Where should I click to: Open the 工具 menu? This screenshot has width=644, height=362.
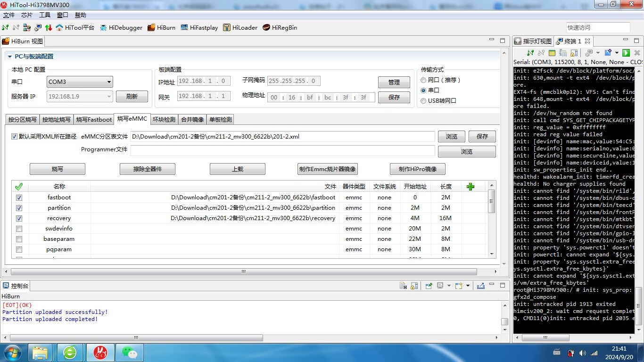45,15
